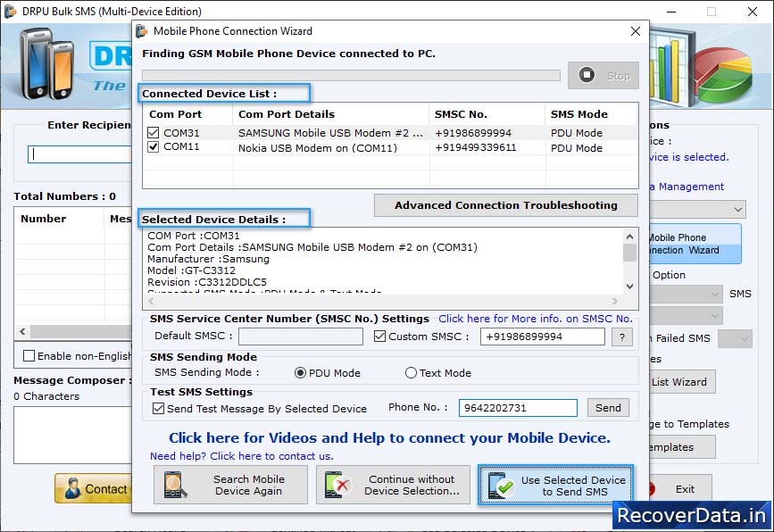This screenshot has width=774, height=532.
Task: Click the message composer text area in main window
Action: pyautogui.click(x=72, y=435)
